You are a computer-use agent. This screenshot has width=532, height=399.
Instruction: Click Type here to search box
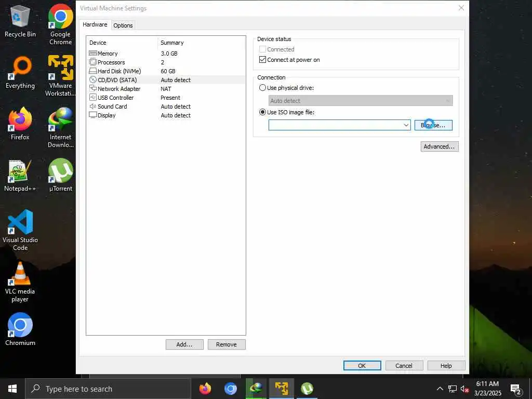(x=108, y=389)
